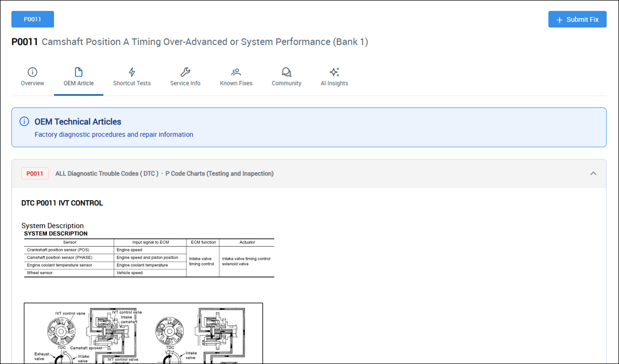Click the 'Input signal to ECM' column header

[150, 242]
